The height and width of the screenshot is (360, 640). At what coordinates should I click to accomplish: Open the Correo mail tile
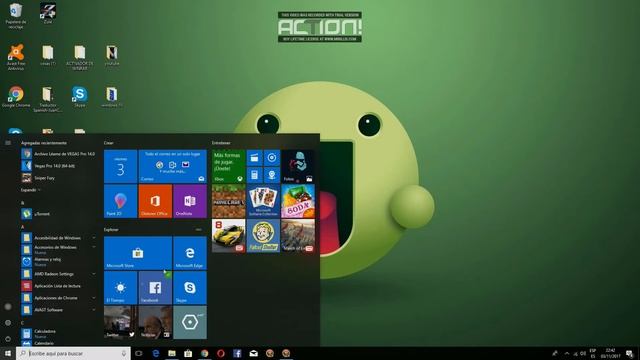pos(172,166)
